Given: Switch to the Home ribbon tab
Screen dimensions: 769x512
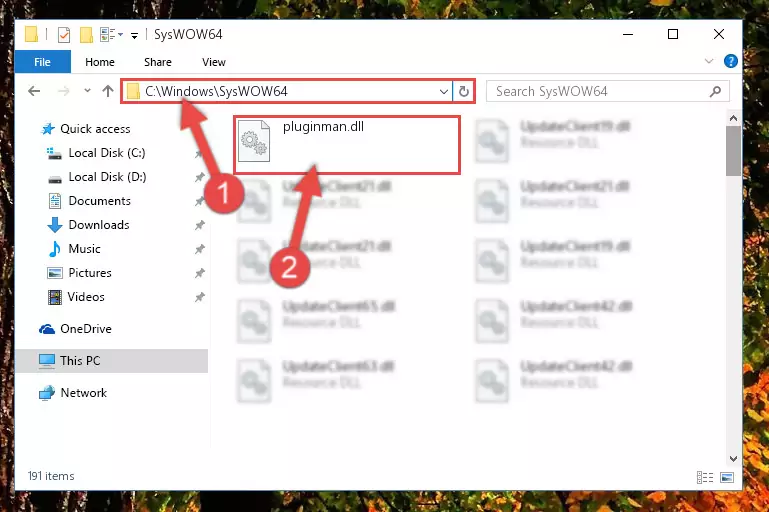Looking at the screenshot, I should point(100,62).
